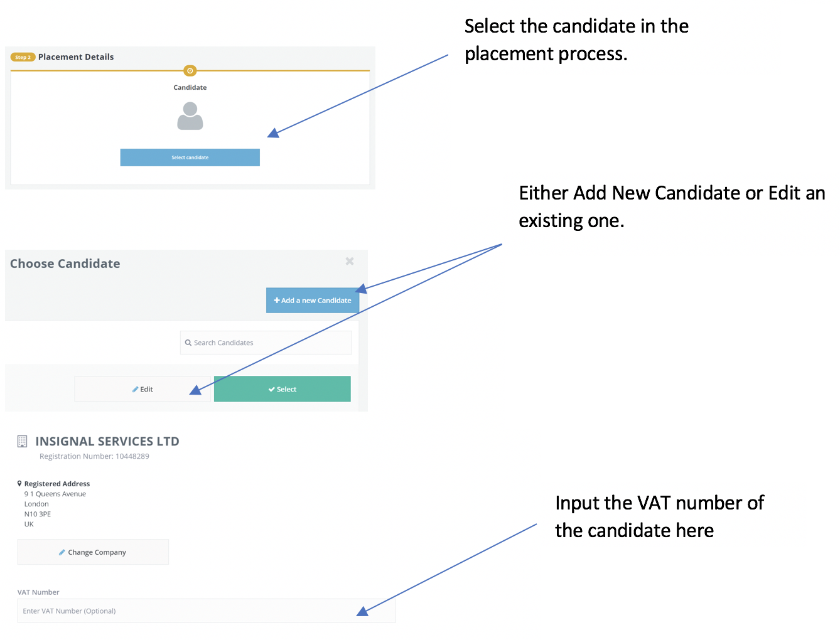
Task: Click the grey candidate avatar placeholder
Action: (190, 117)
